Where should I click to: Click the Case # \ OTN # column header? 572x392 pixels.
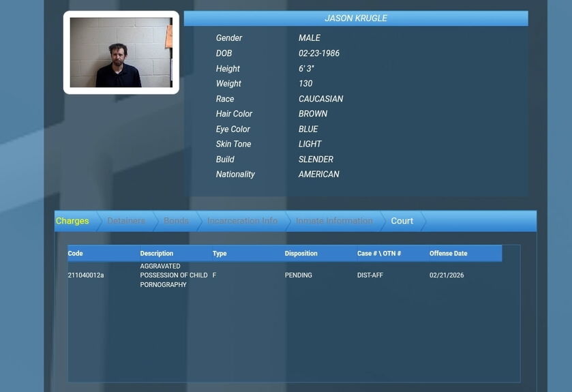379,254
